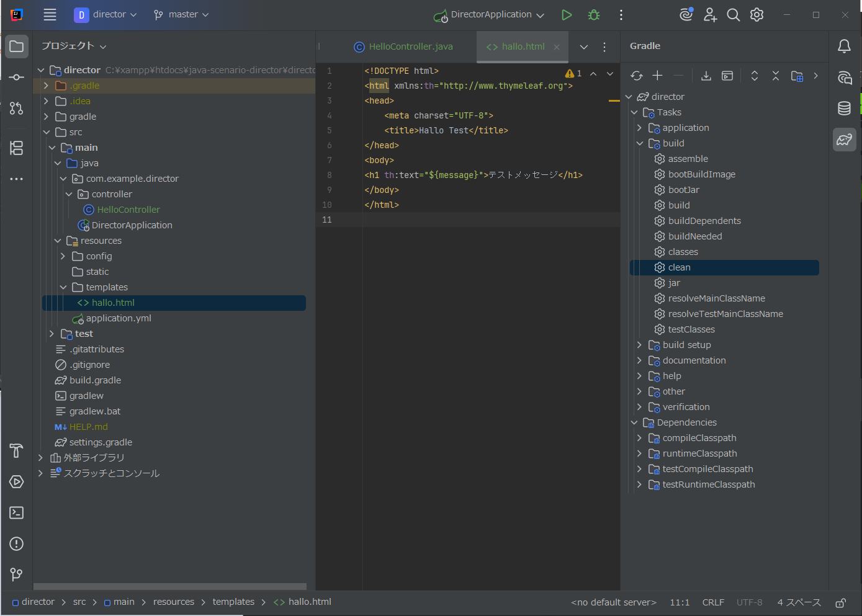
Task: Download Gradle sources icon
Action: [706, 76]
